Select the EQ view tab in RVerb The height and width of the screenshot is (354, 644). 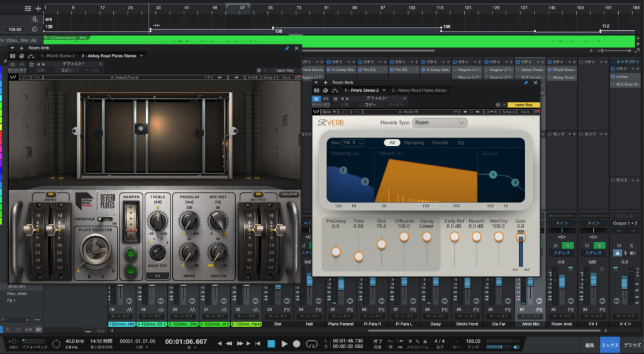pos(461,143)
